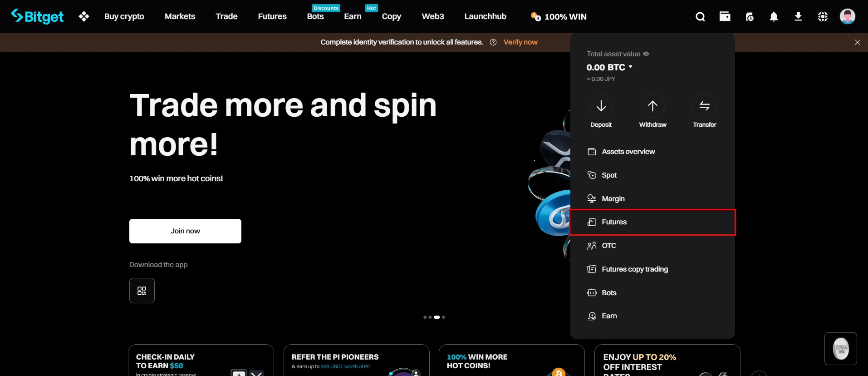Open Enjoy up to 20% off interest card
The width and height of the screenshot is (868, 376).
(667, 361)
